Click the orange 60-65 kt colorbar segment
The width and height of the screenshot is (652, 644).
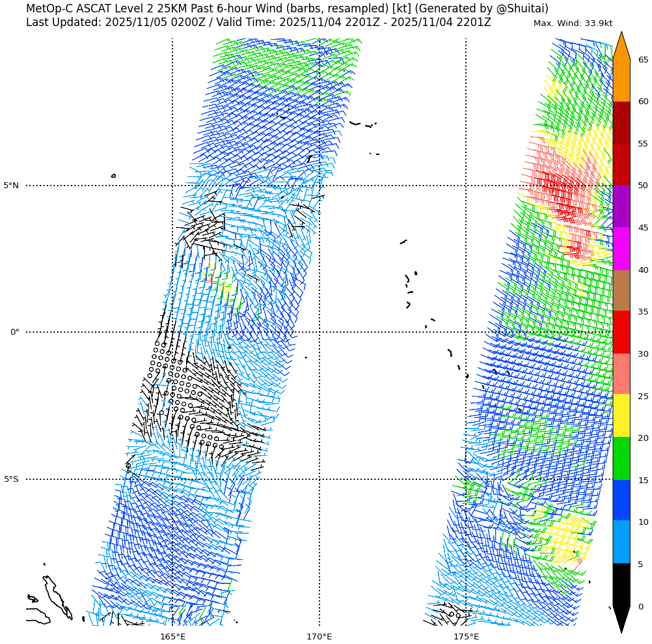click(621, 80)
